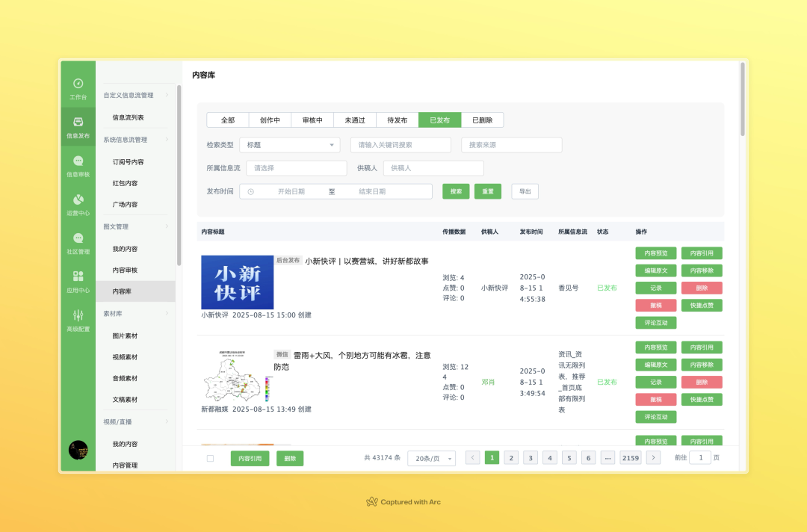Switch to the 已删除 tab
807x532 pixels.
483,120
